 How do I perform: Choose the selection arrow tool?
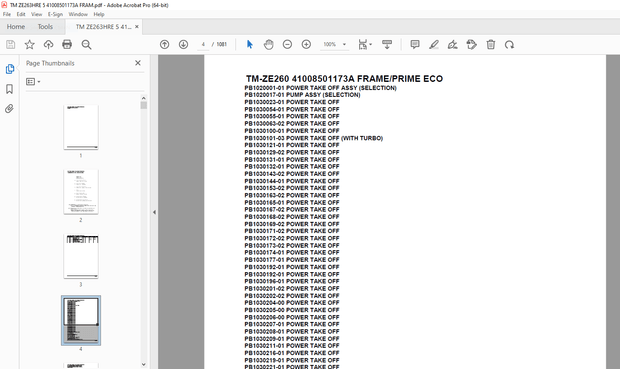[x=250, y=44]
